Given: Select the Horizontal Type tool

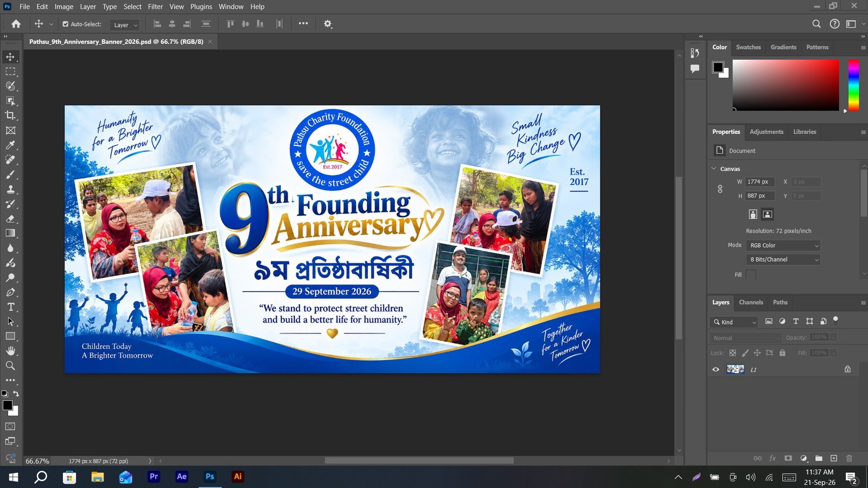Looking at the screenshot, I should click(10, 307).
